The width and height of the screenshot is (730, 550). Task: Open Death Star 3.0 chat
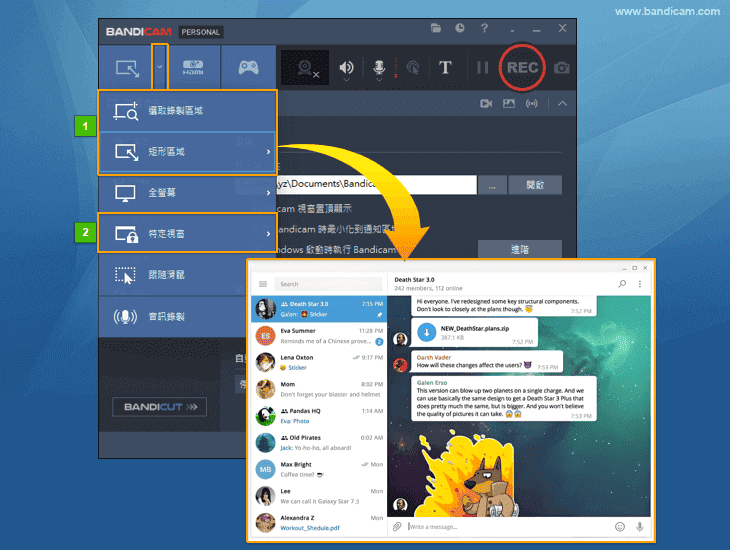[x=319, y=309]
